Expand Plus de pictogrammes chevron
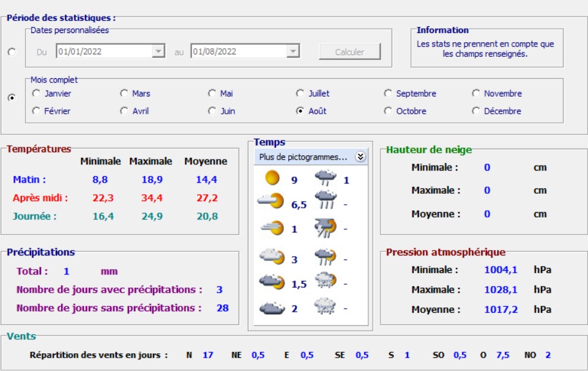 click(360, 156)
